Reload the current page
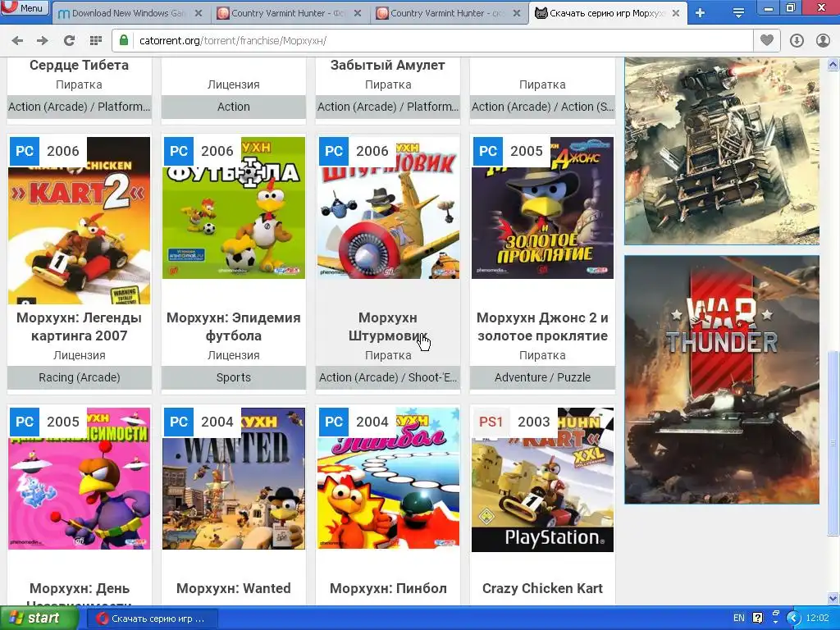This screenshot has width=840, height=630. pyautogui.click(x=69, y=40)
